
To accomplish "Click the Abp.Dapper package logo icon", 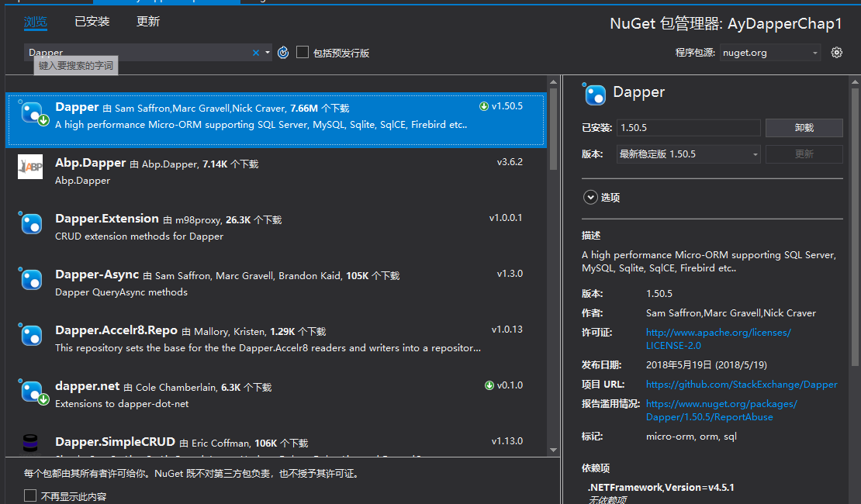I will [30, 167].
